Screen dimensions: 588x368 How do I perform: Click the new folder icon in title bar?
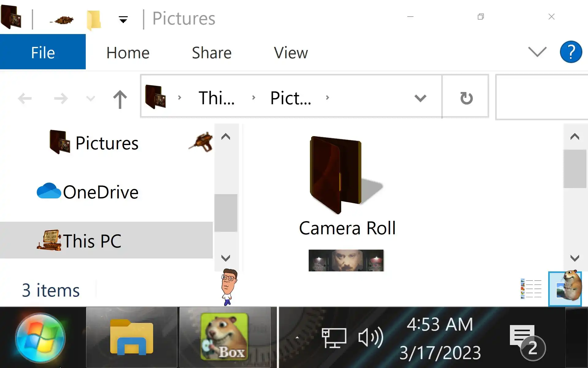pyautogui.click(x=93, y=20)
